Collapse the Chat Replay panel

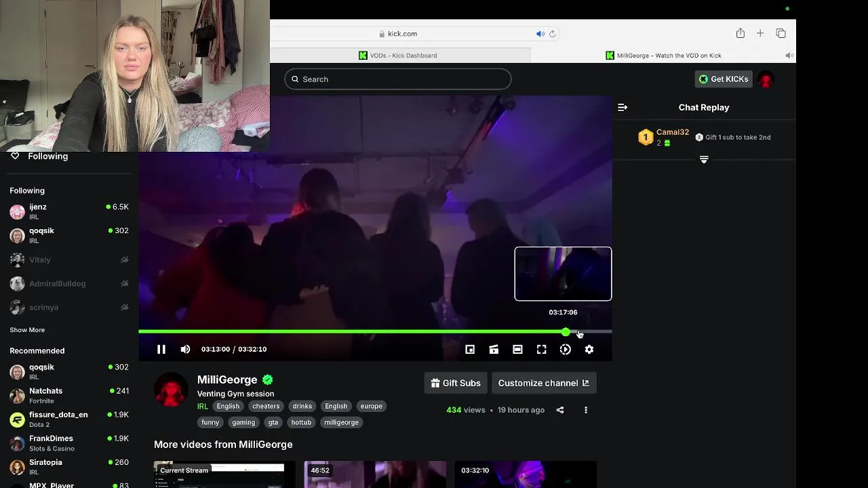(x=623, y=107)
